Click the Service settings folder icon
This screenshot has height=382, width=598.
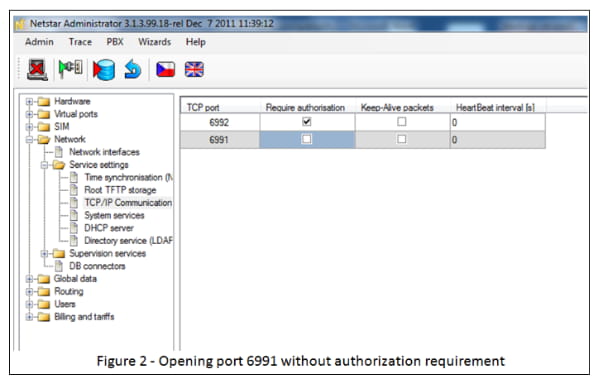tap(59, 165)
